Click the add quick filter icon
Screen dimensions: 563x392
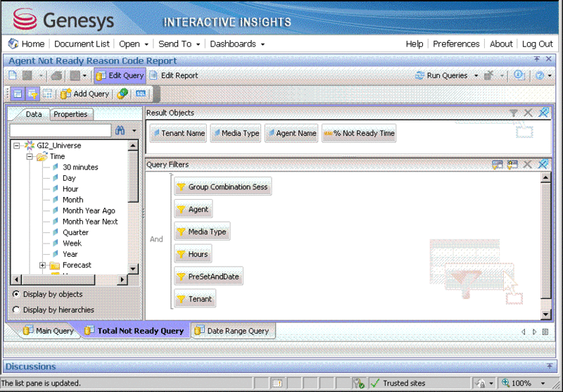tap(498, 165)
